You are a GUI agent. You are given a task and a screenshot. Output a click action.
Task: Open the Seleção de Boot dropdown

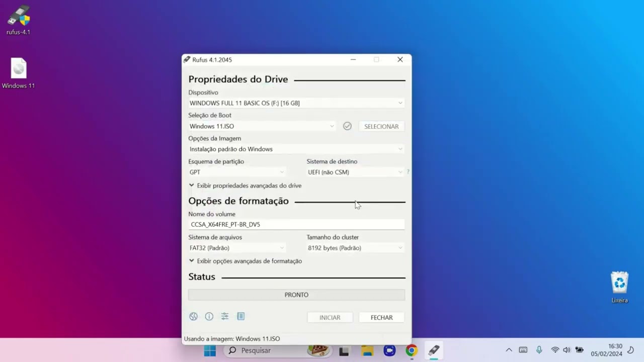point(262,126)
